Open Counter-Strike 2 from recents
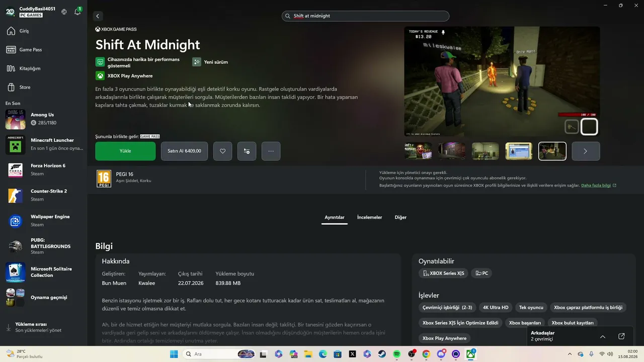 tap(43, 195)
